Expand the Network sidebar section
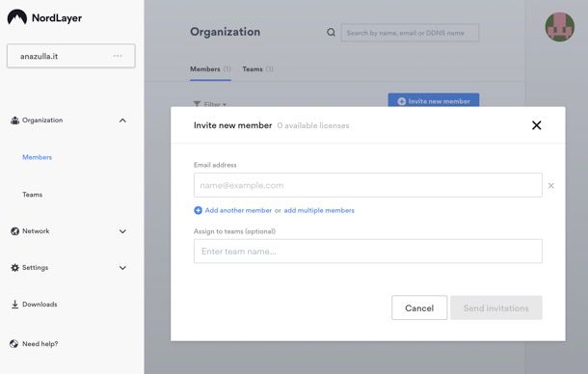 coord(122,231)
